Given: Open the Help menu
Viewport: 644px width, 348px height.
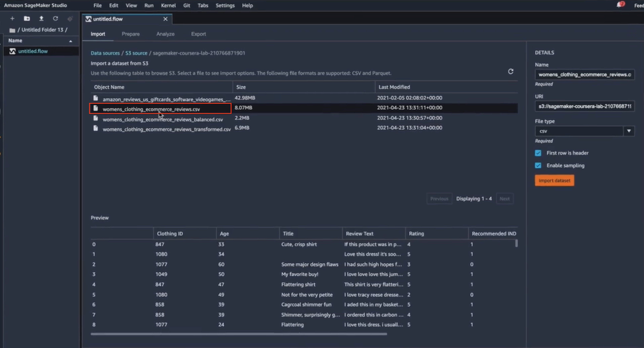Looking at the screenshot, I should [247, 6].
